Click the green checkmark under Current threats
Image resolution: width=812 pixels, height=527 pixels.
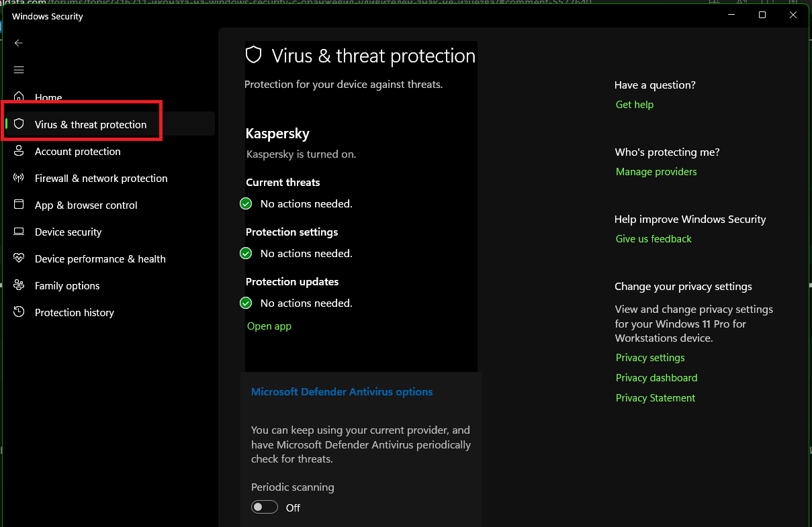pos(246,203)
